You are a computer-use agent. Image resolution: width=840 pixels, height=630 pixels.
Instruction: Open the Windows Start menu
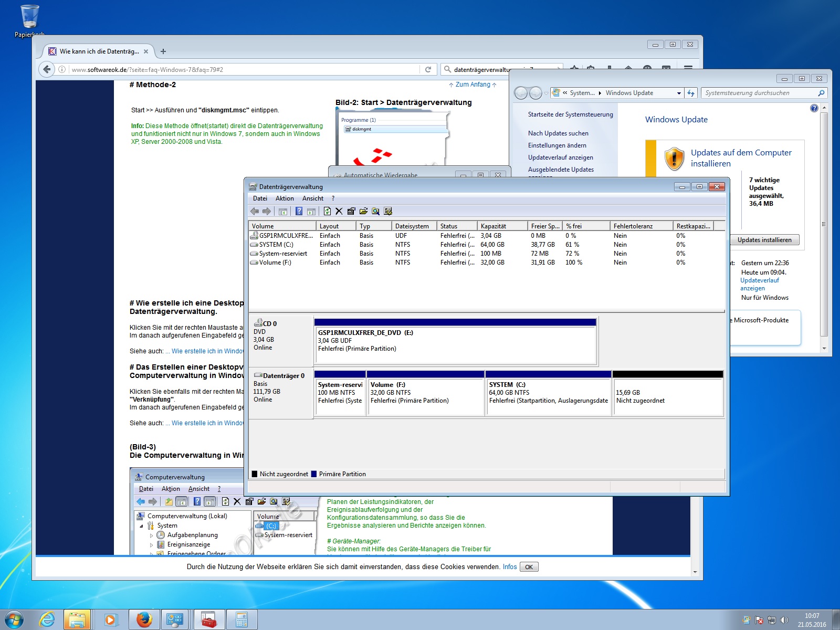click(x=14, y=619)
